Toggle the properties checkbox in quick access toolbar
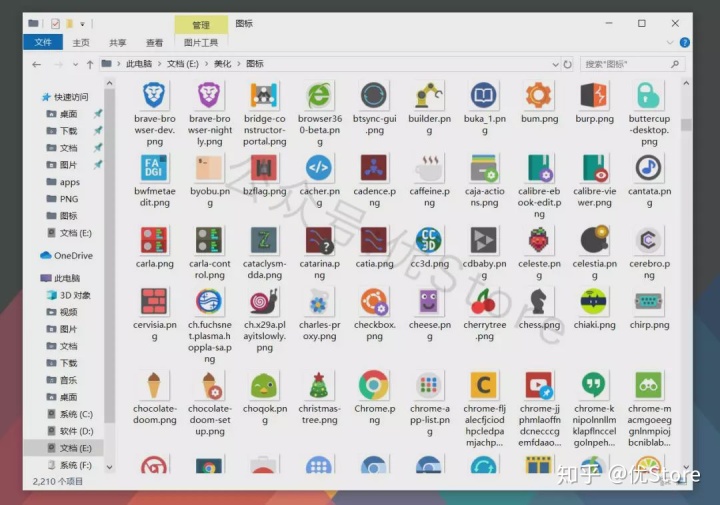This screenshot has width=720, height=505. pos(55,23)
